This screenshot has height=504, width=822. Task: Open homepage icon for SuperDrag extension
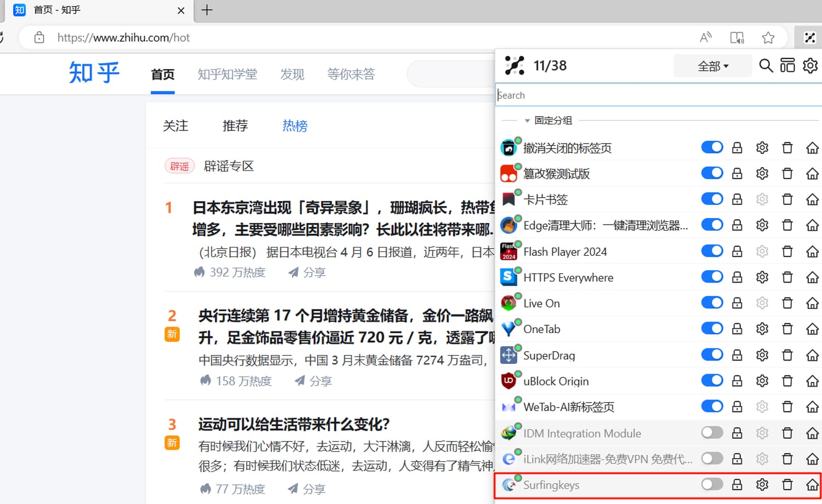812,356
